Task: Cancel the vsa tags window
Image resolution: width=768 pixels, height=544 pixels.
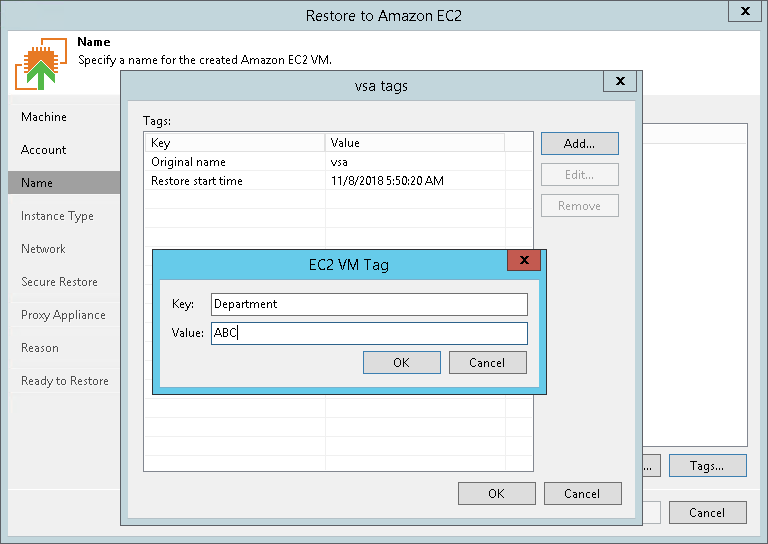Action: (582, 493)
